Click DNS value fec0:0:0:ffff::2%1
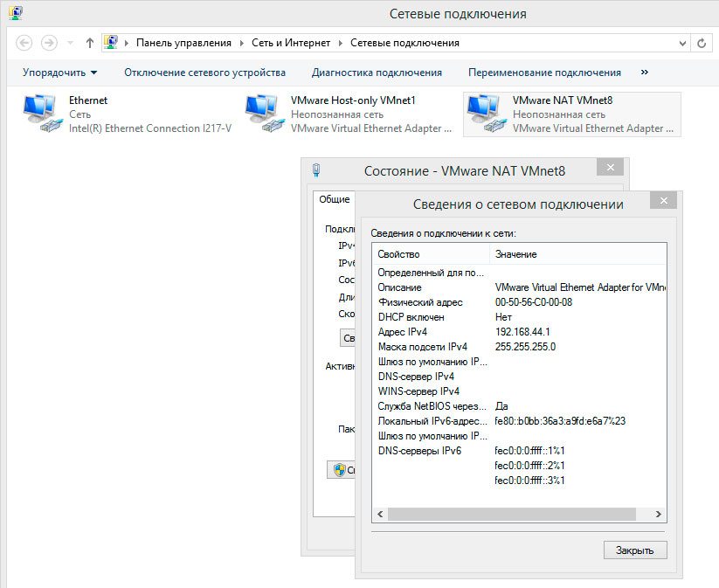 click(529, 466)
